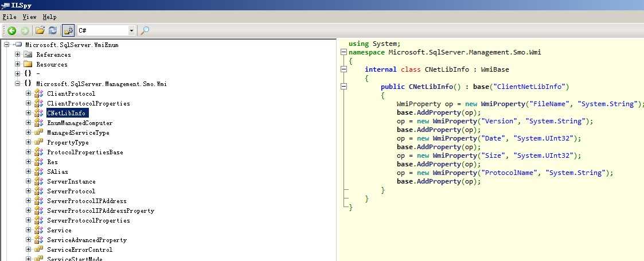Select the SAlias tree item
The height and width of the screenshot is (261, 644).
click(57, 172)
